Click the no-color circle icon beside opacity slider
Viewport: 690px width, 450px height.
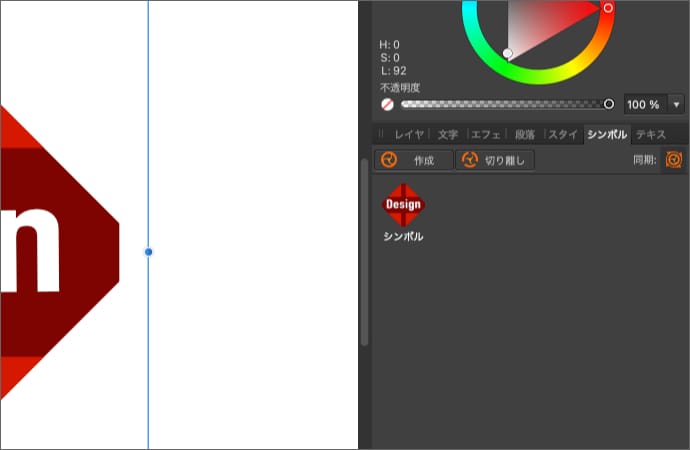pos(387,104)
